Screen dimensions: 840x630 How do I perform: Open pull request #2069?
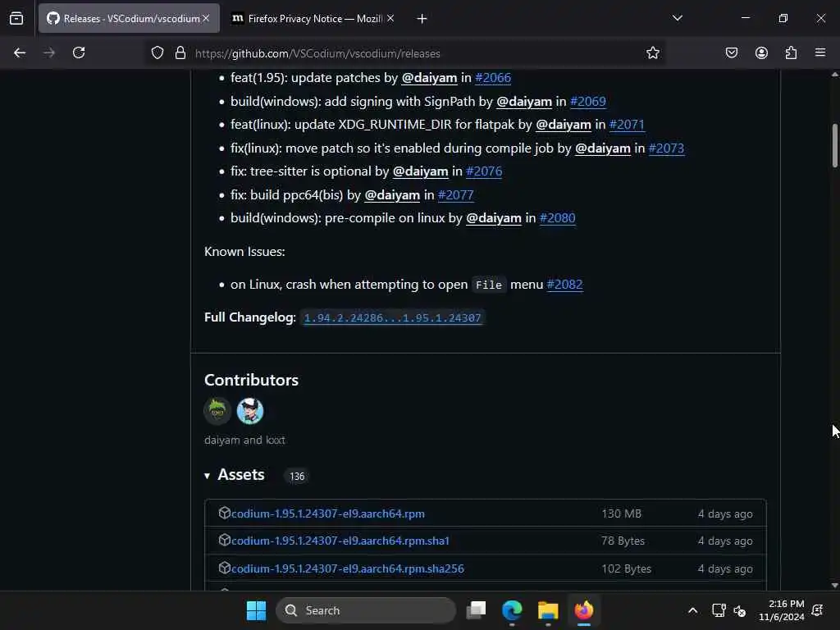587,101
